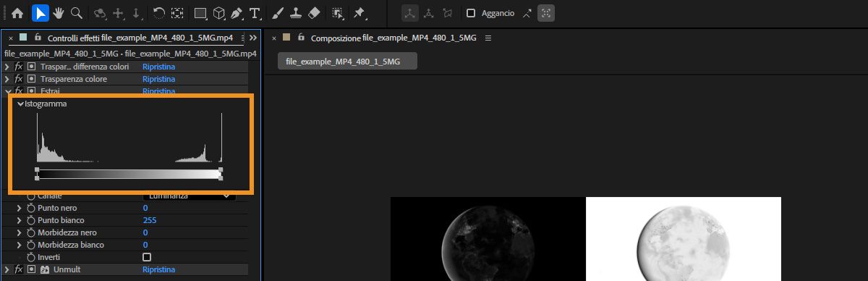Select the Pan Behind anchor point tool
Screen dimensions: 868x281
(x=177, y=13)
